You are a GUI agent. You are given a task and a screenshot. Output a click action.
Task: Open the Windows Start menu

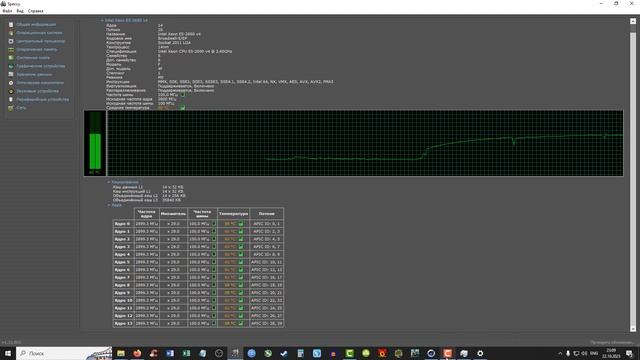[x=8, y=353]
